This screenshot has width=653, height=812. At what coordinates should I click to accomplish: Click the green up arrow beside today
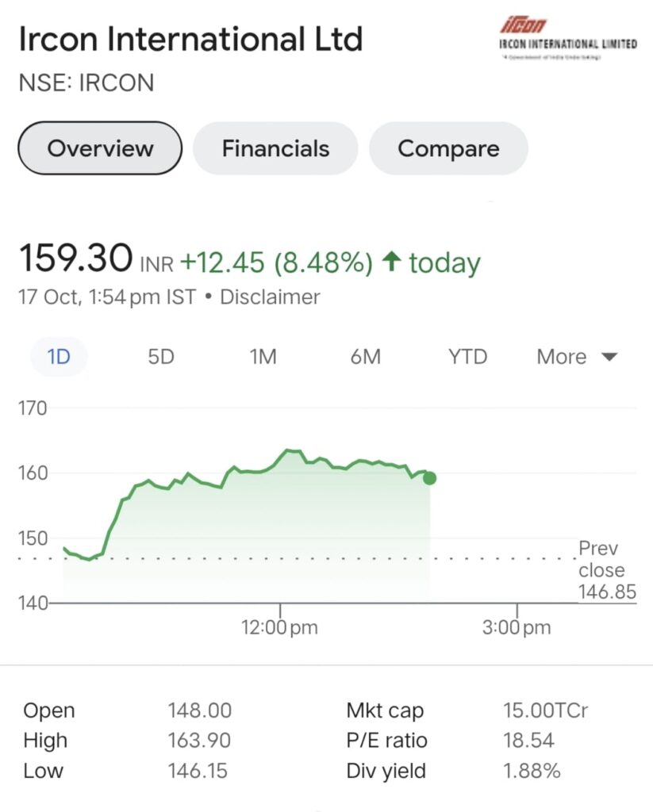tap(391, 262)
